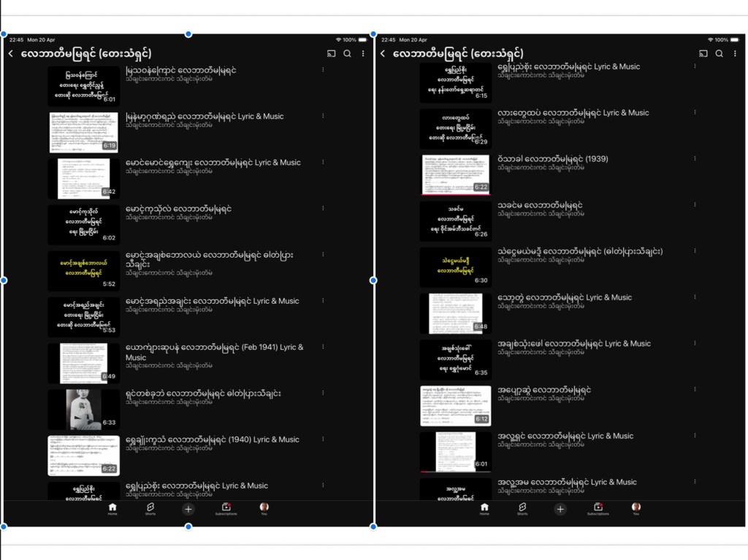Image resolution: width=748 pixels, height=560 pixels.
Task: Go to the Home tab in the right screenshot
Action: (484, 508)
